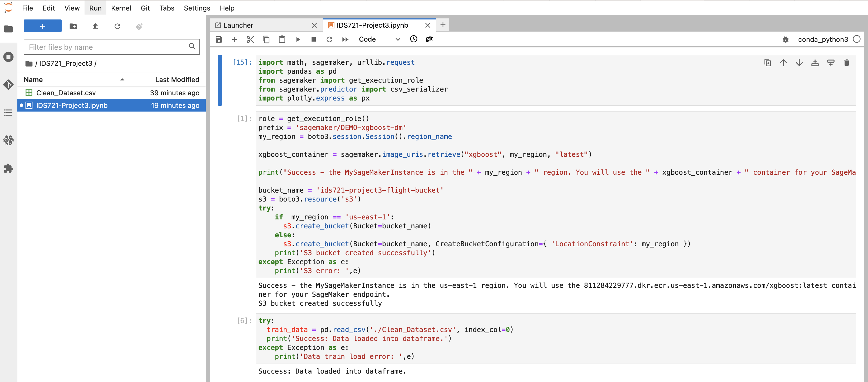
Task: Toggle the Table of Contents sidebar
Action: point(8,113)
